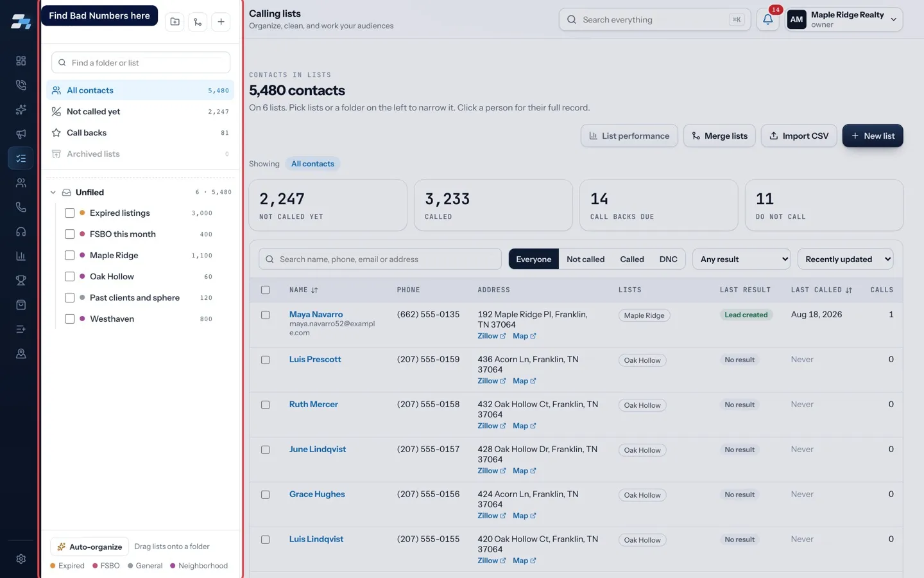Select the Not called filter tab
The width and height of the screenshot is (924, 578).
click(x=585, y=259)
